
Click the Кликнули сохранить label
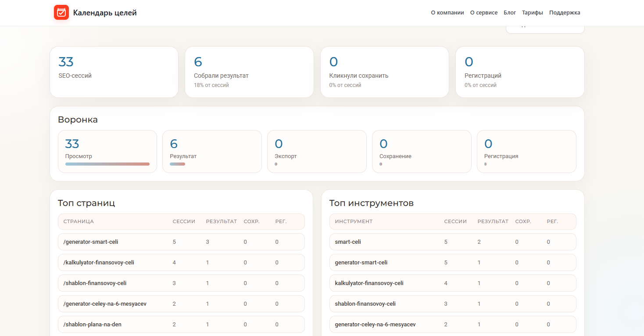[359, 76]
